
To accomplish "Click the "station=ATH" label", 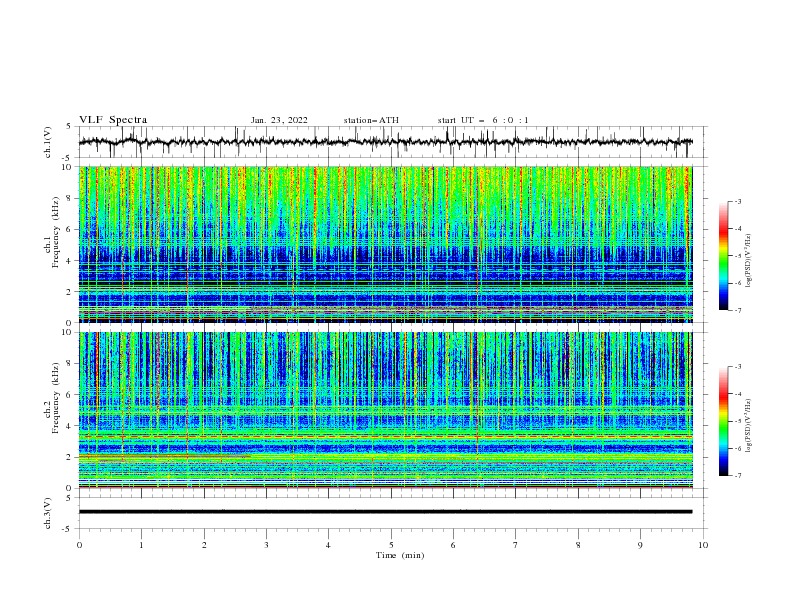I will [x=371, y=120].
